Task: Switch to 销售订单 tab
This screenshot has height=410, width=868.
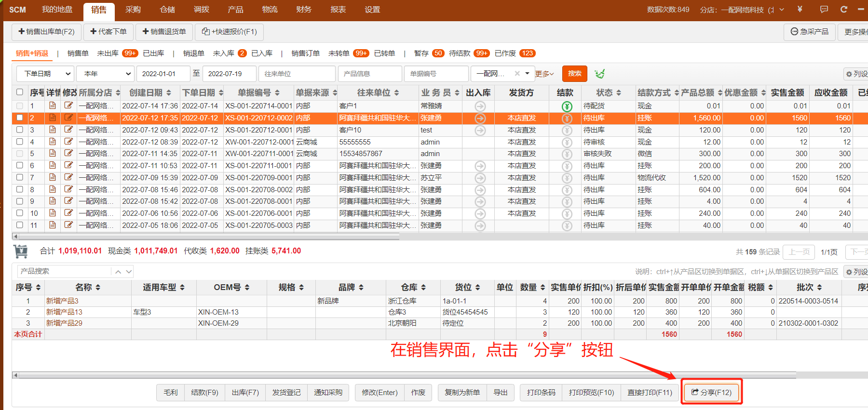Action: click(306, 53)
